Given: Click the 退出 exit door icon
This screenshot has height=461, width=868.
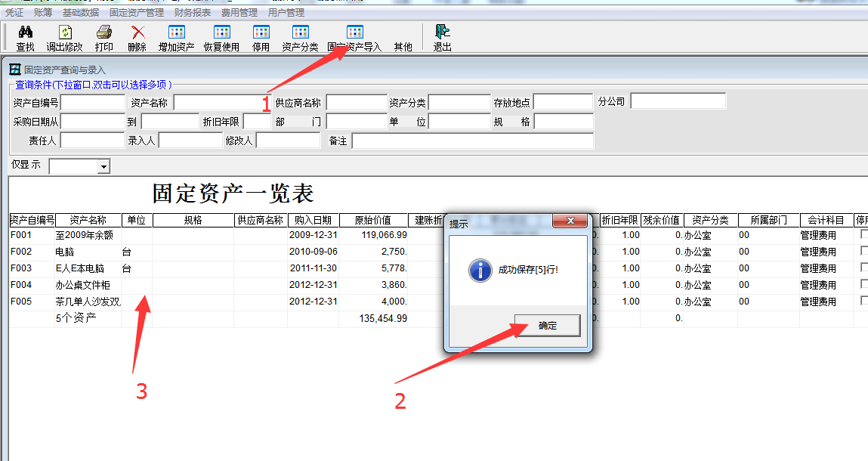Looking at the screenshot, I should pyautogui.click(x=442, y=32).
